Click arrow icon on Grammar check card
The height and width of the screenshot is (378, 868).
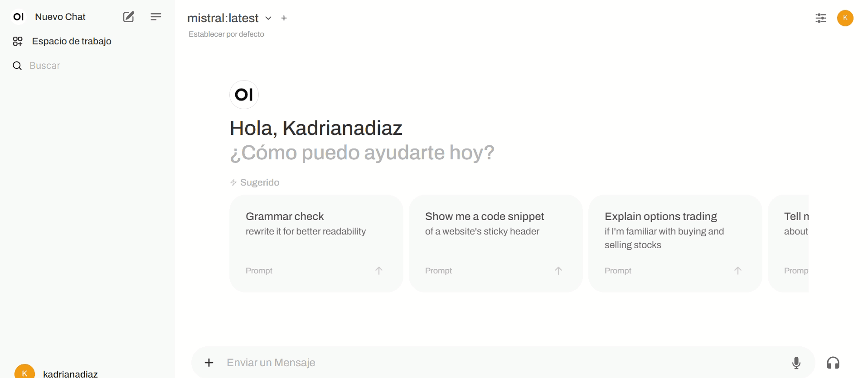(379, 271)
